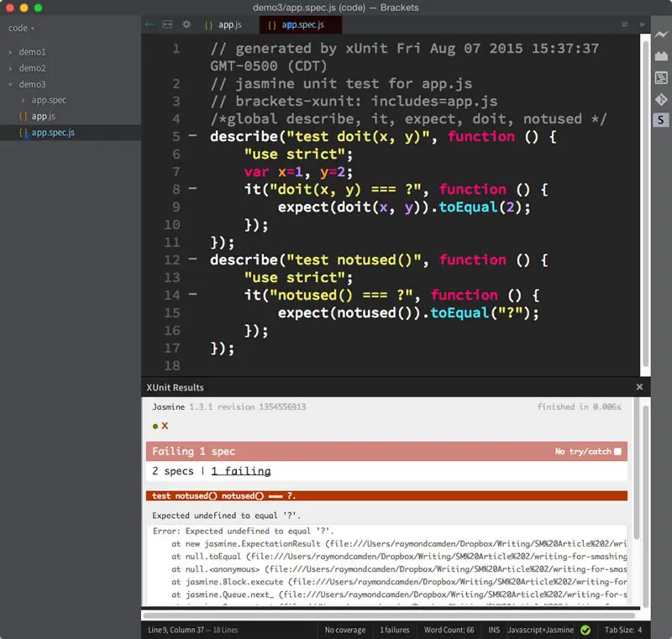The width and height of the screenshot is (672, 639).
Task: Click the split view icon beside back arrow
Action: 167,24
